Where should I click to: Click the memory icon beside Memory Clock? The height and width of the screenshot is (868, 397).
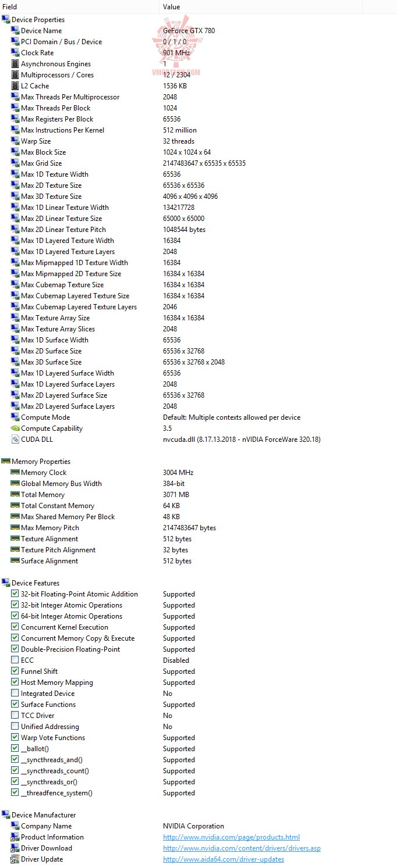coord(15,473)
